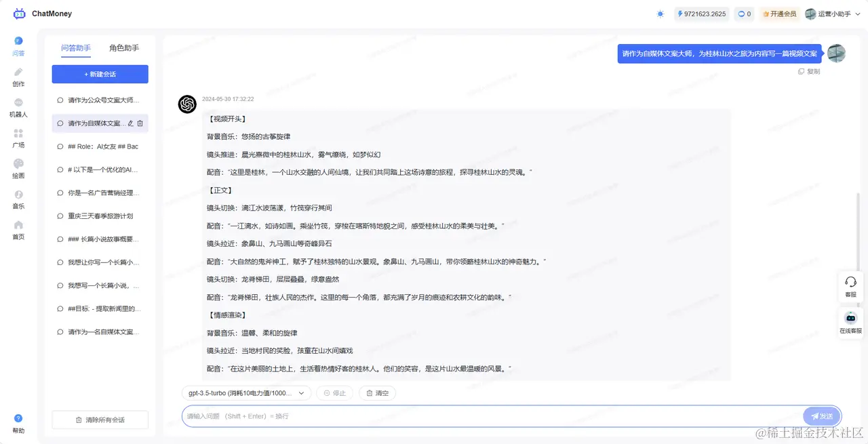Click chat icon beside ## Role: AI女友
The image size is (868, 444).
pos(60,146)
